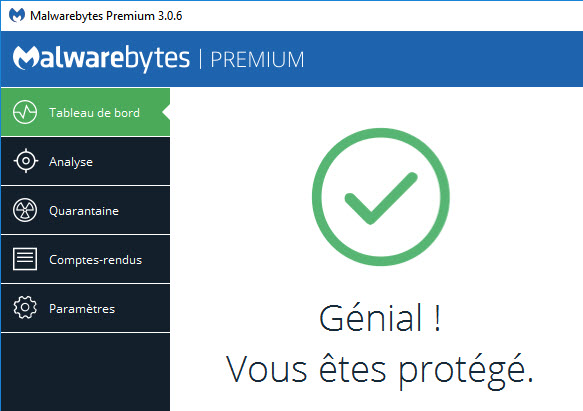Click the green checkmark status circle
Image resolution: width=583 pixels, height=411 pixels.
coord(381,197)
